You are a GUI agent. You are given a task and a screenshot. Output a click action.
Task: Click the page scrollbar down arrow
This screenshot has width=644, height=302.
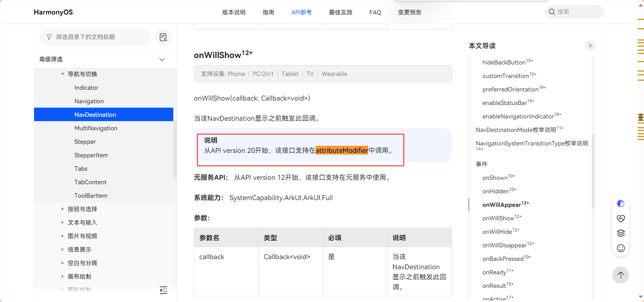(x=641, y=297)
